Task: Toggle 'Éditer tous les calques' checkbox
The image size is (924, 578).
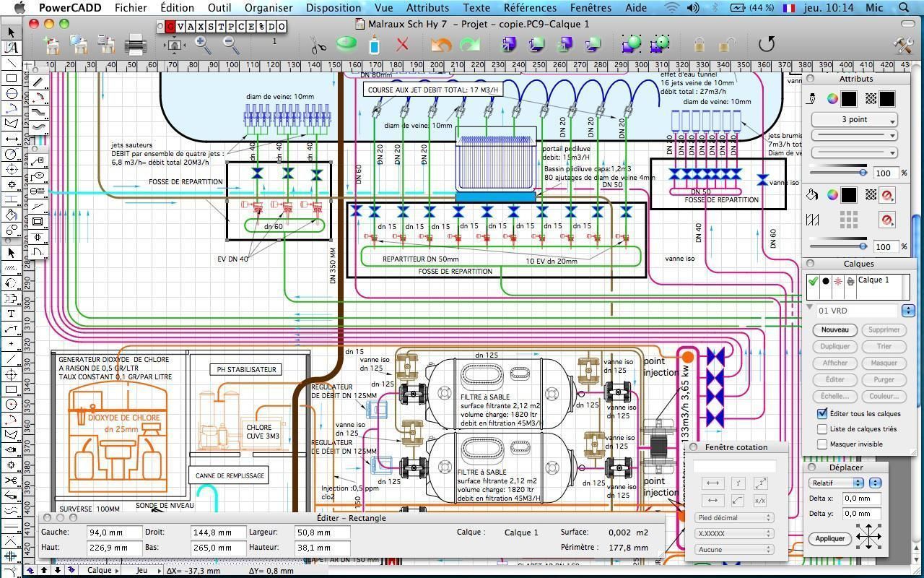Action: point(822,413)
